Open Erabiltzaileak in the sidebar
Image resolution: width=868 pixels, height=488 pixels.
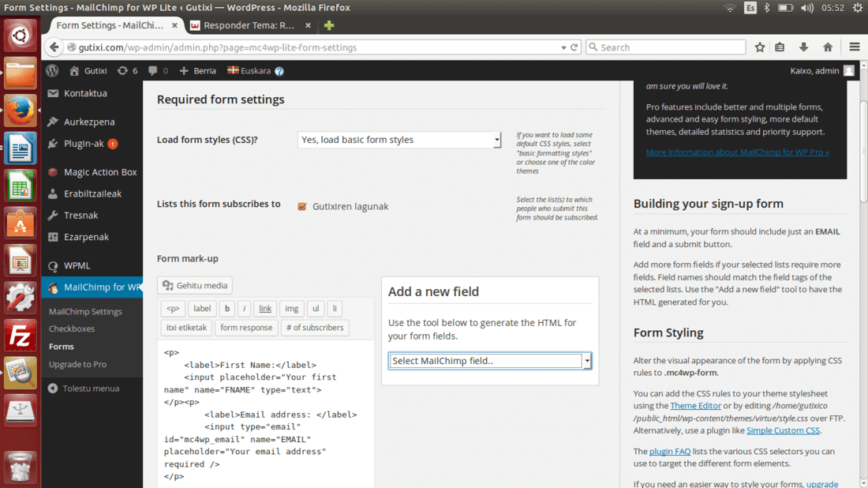(92, 193)
